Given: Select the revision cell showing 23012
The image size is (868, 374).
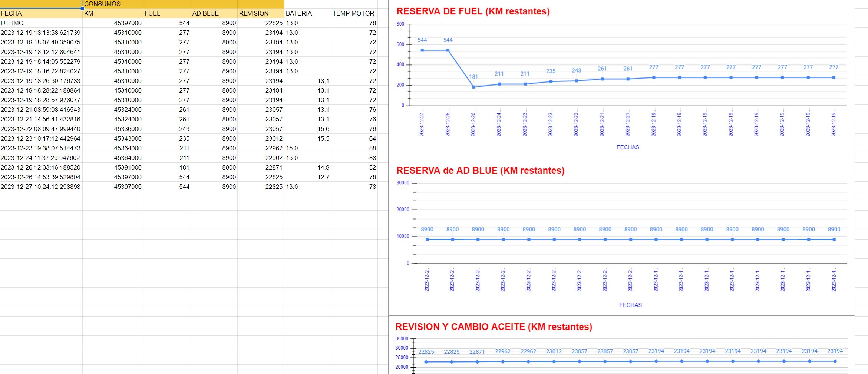Looking at the screenshot, I should pos(260,138).
